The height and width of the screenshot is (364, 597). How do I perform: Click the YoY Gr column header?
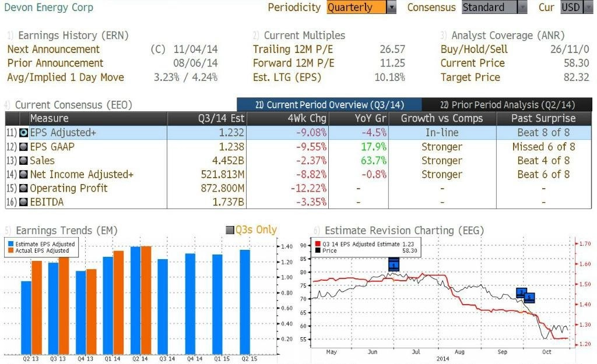click(x=359, y=118)
